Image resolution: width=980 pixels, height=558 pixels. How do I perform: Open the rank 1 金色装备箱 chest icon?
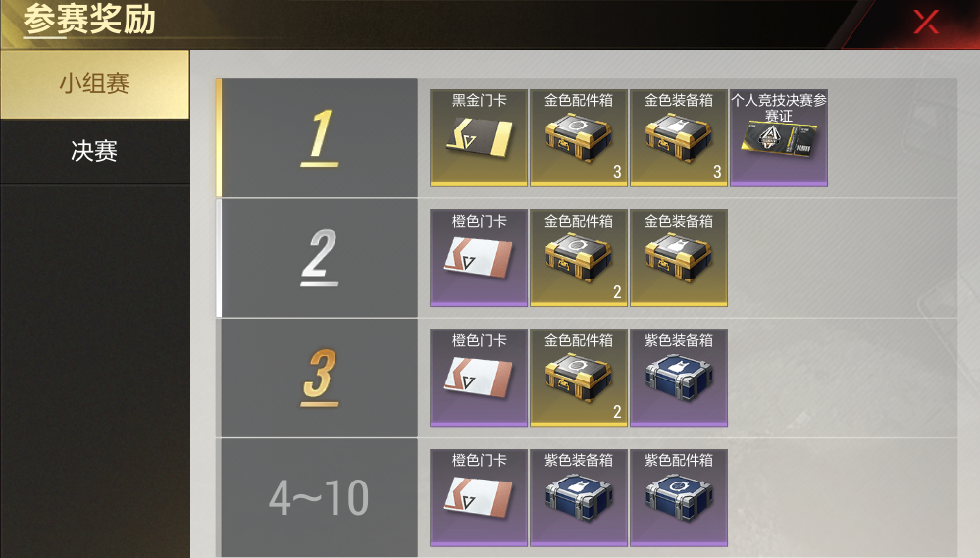point(679,138)
